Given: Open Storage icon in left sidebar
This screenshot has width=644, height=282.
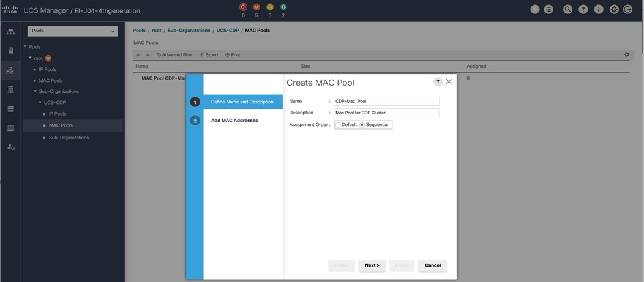Looking at the screenshot, I should tap(10, 128).
